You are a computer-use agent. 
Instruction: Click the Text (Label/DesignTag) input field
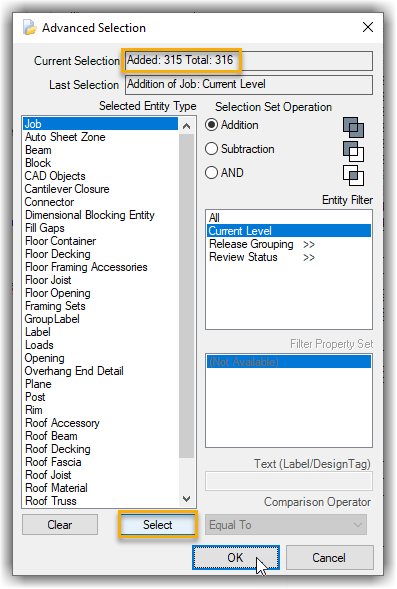pyautogui.click(x=288, y=481)
